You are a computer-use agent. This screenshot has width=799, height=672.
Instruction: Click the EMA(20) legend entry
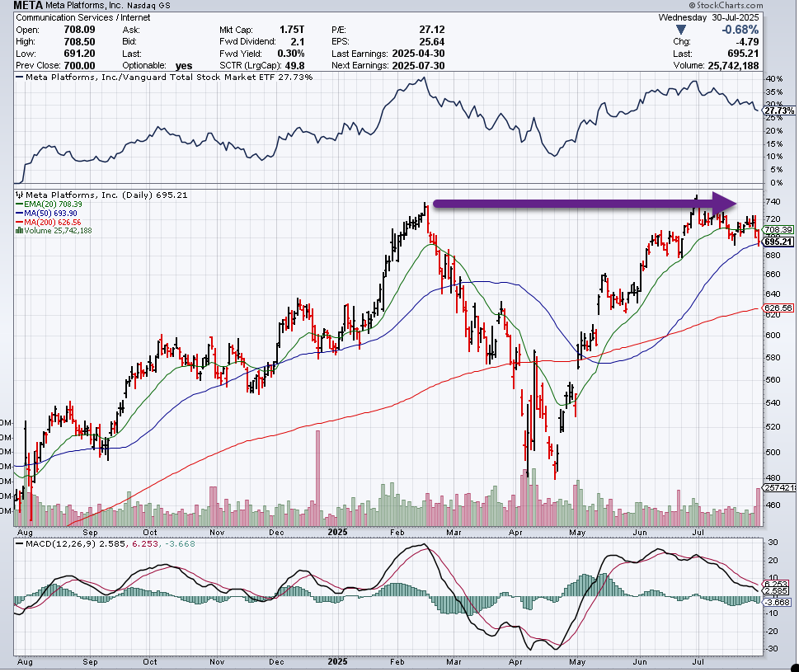(53, 204)
